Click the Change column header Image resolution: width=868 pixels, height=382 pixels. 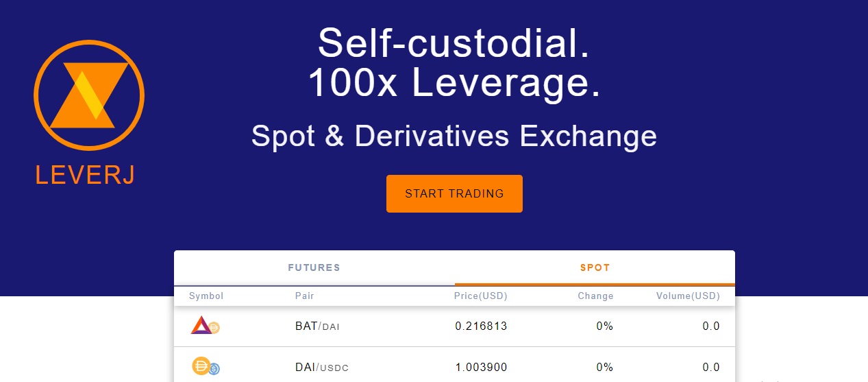595,296
